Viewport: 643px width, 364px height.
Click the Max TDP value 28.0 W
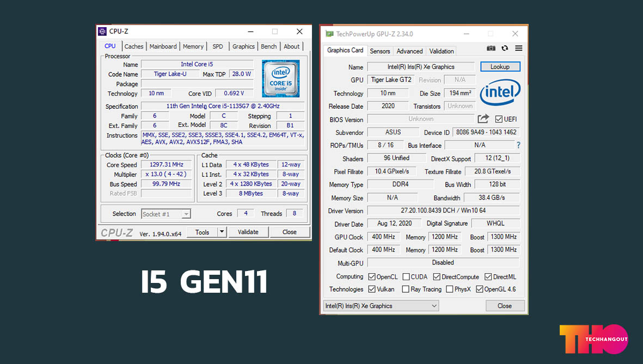[x=242, y=74]
